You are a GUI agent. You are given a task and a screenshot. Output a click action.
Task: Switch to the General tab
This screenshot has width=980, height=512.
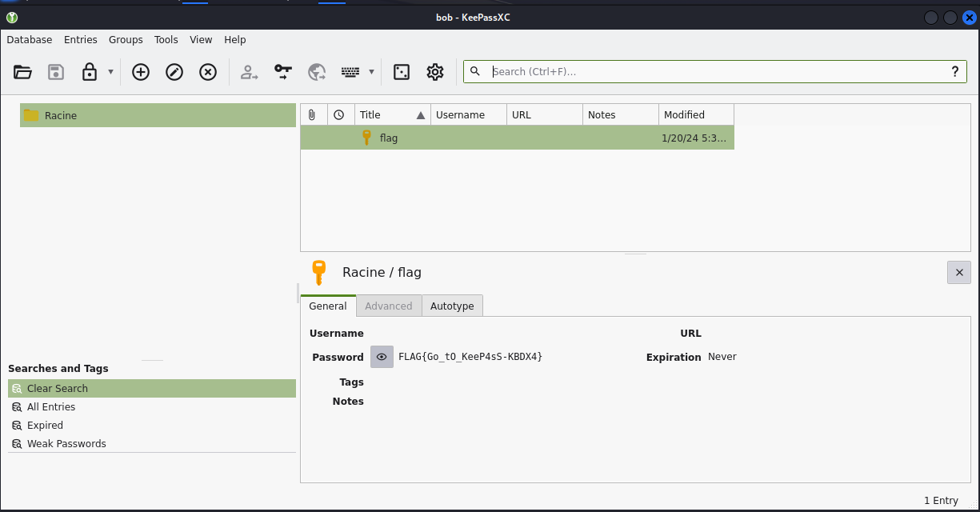pos(328,306)
